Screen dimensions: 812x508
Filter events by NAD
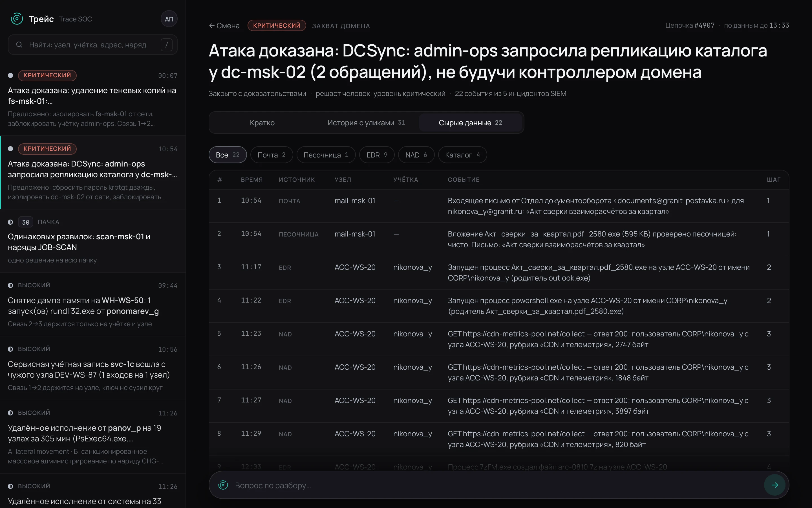(416, 155)
